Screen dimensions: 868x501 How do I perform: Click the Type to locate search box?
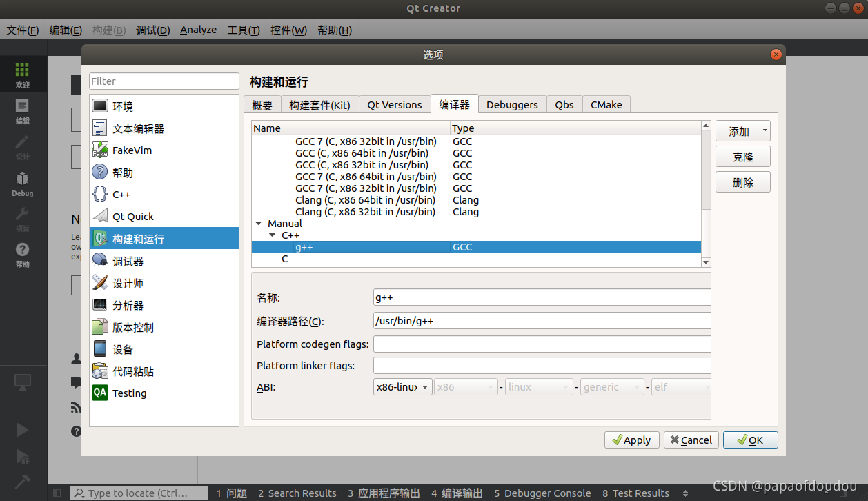(139, 493)
